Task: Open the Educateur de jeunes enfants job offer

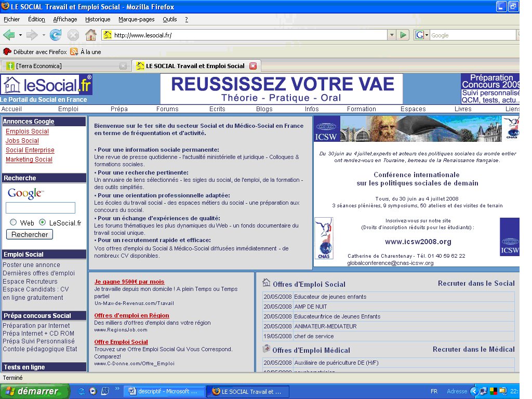Action: 330,297
